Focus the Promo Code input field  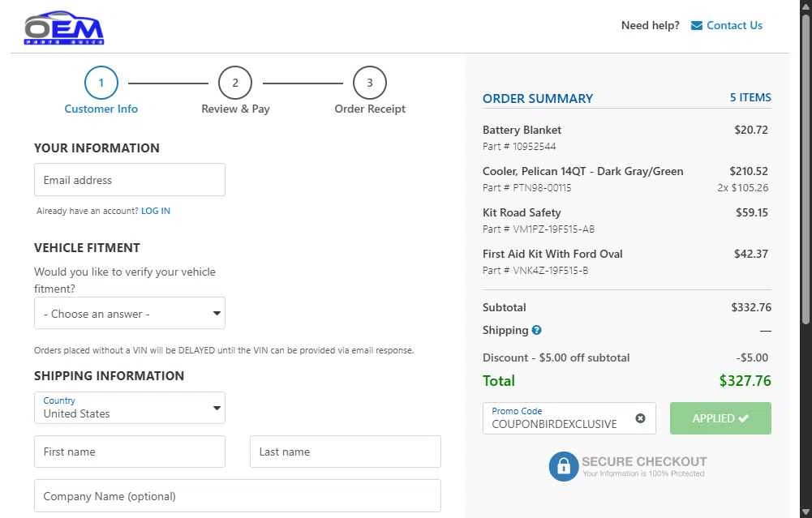pyautogui.click(x=569, y=418)
